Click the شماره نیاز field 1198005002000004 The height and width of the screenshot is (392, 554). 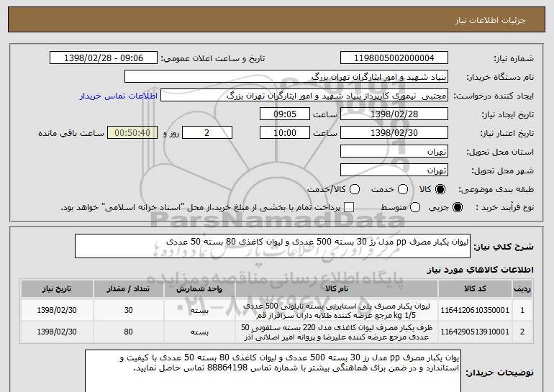(x=394, y=58)
